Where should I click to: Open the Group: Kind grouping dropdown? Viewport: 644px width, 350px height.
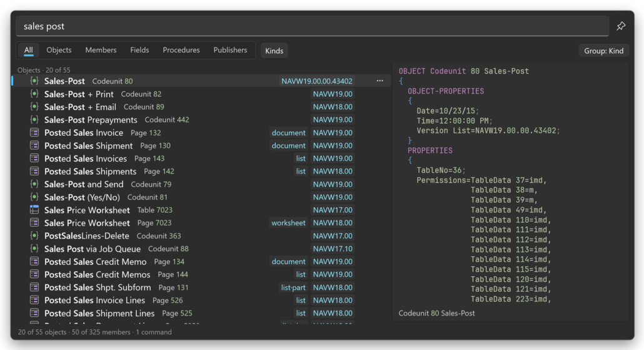(603, 51)
